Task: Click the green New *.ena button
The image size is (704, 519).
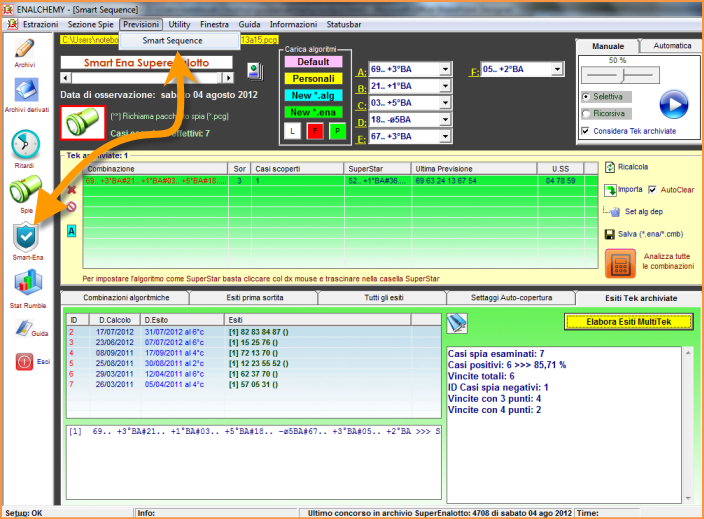Action: click(x=313, y=112)
